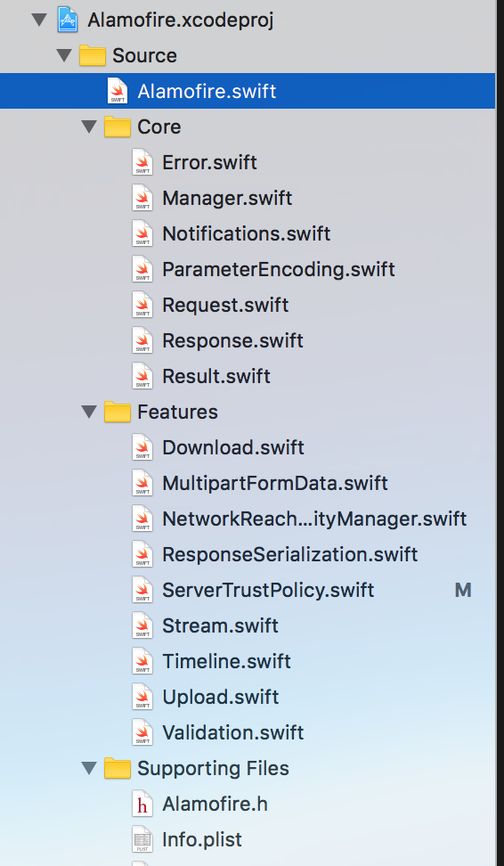Collapse the Features group triangle

(89, 412)
